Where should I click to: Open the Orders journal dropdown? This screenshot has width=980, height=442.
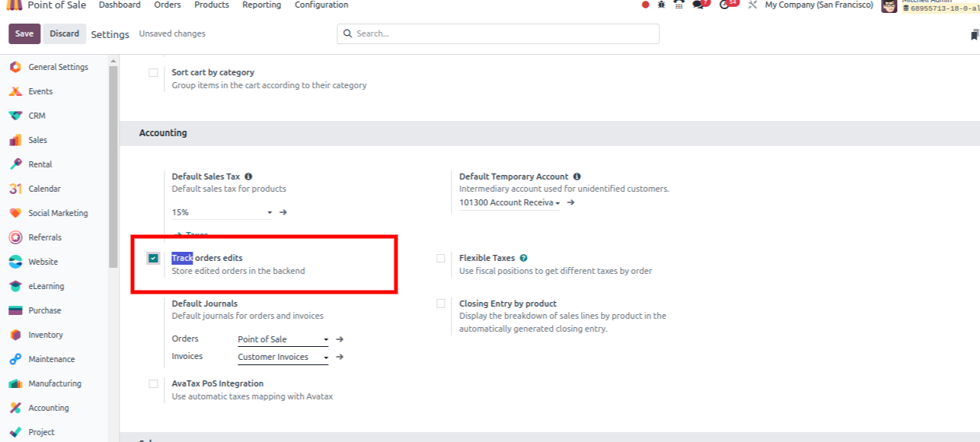(283, 339)
